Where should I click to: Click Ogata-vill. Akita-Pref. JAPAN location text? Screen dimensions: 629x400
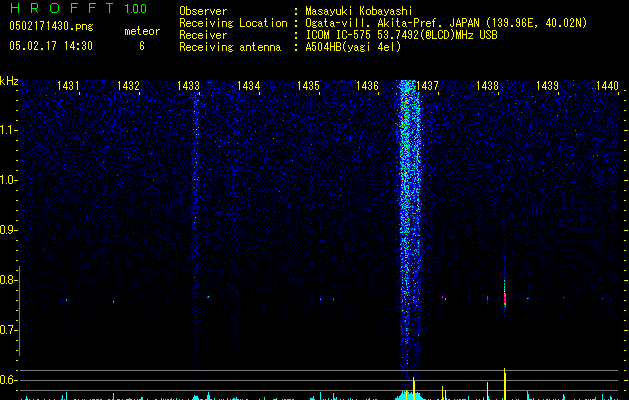(x=446, y=23)
